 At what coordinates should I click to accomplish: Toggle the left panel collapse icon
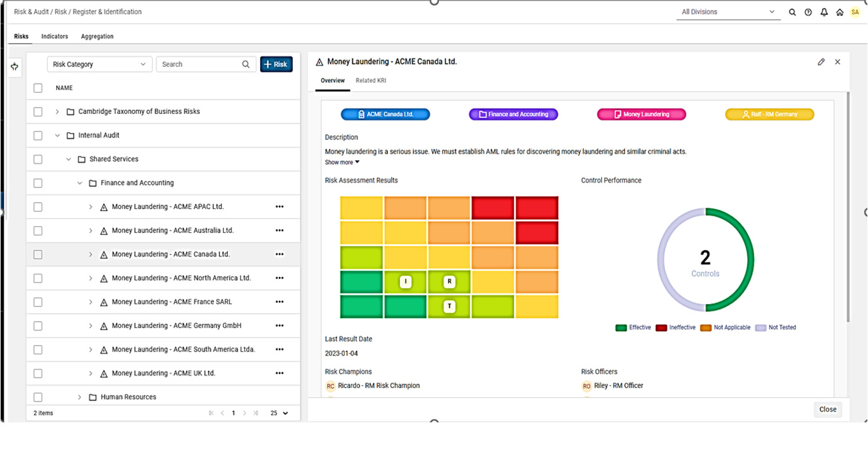[15, 66]
